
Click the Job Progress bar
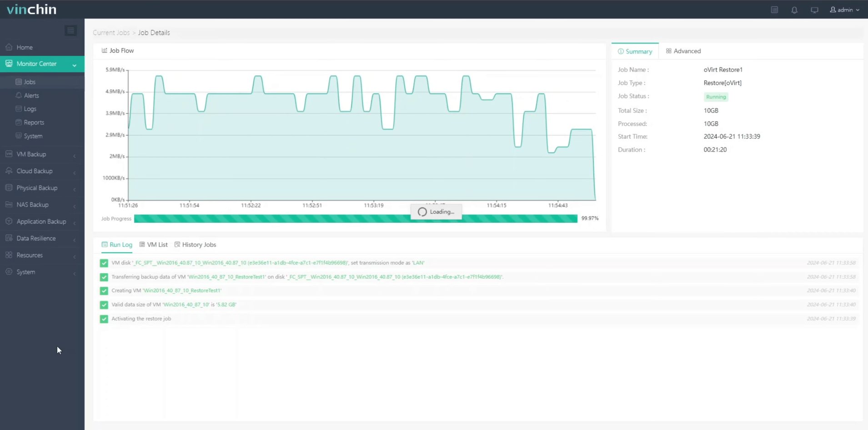pyautogui.click(x=356, y=219)
